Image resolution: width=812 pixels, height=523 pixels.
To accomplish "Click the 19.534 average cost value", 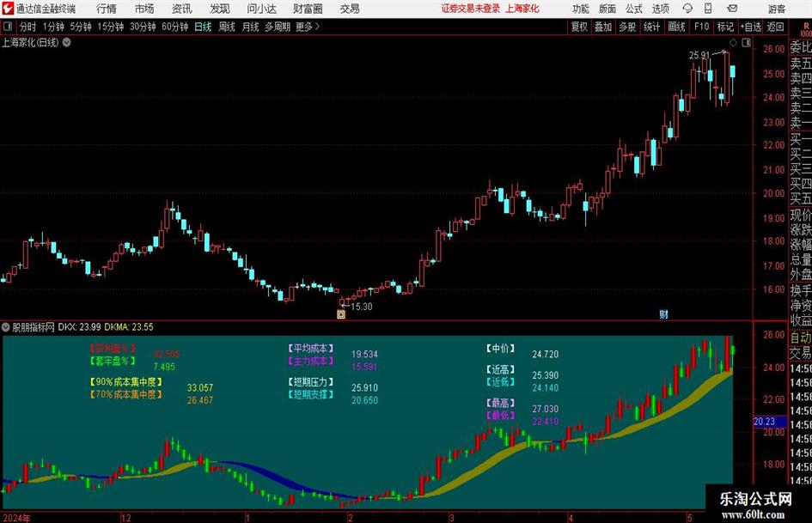I will [x=364, y=354].
